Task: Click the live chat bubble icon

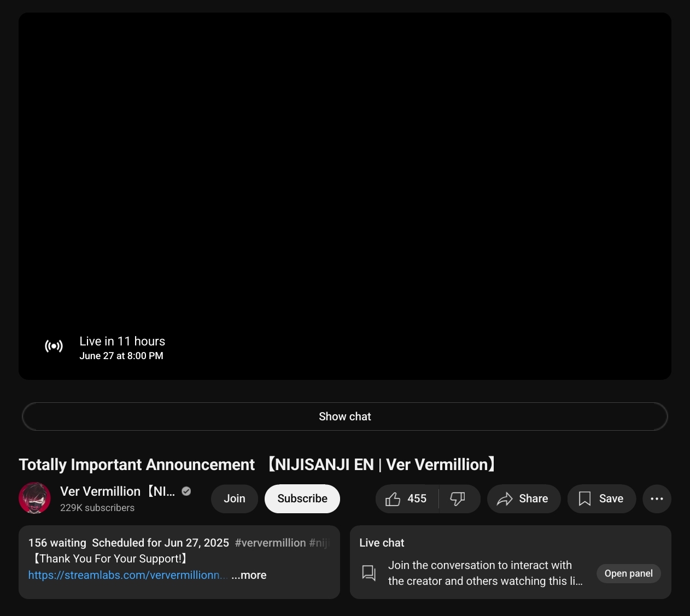Action: pos(369,573)
